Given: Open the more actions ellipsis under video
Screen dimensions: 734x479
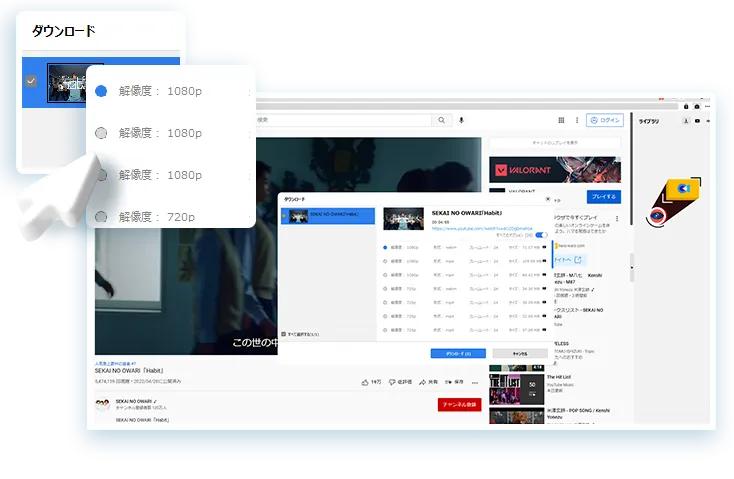Looking at the screenshot, I should [475, 383].
